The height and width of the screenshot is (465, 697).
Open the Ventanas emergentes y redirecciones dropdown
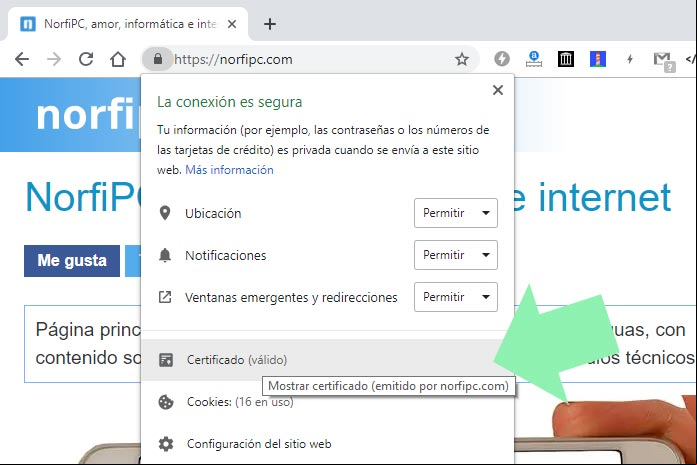click(456, 297)
